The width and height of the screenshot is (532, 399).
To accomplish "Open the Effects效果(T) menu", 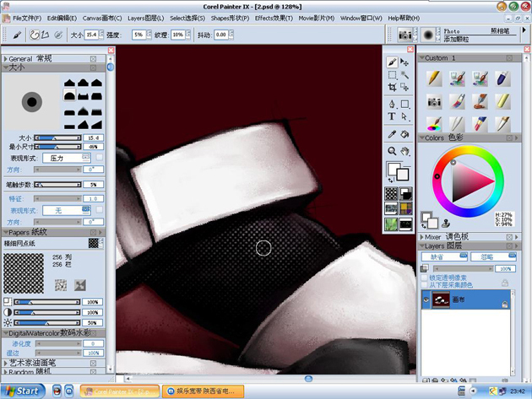I will tap(274, 18).
